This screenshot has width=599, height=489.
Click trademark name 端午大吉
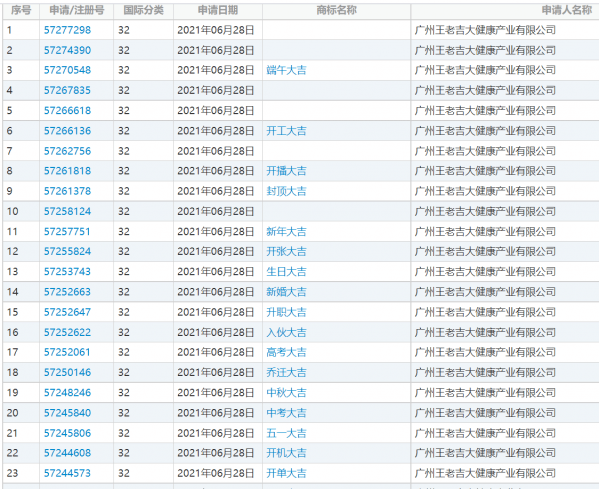[x=286, y=70]
